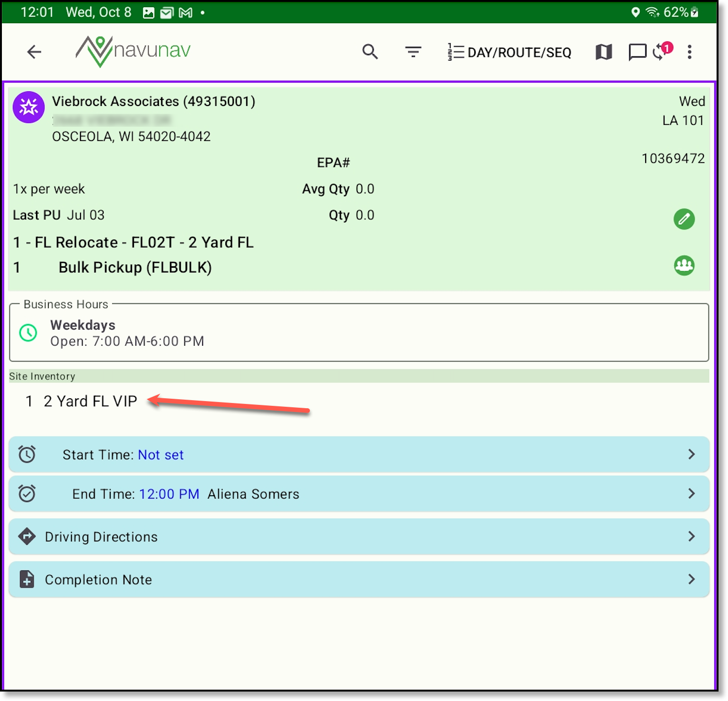Tap the Business Hours clock icon
This screenshot has width=728, height=701.
[x=28, y=333]
